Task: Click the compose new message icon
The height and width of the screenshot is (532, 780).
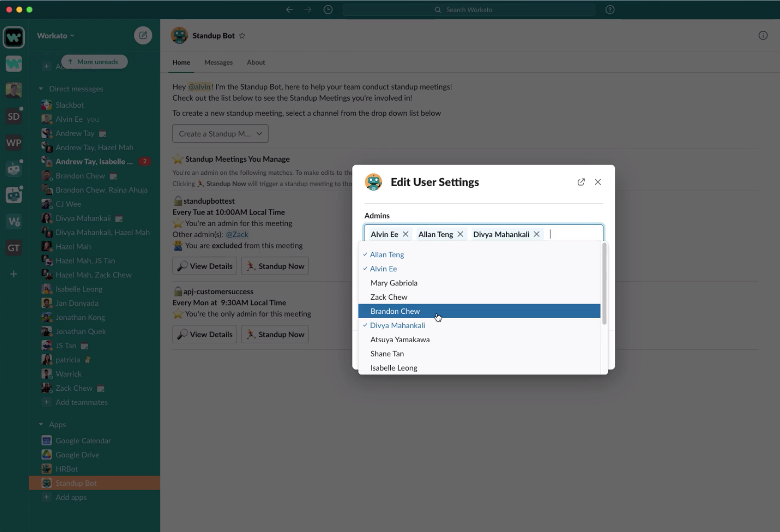Action: pos(143,35)
